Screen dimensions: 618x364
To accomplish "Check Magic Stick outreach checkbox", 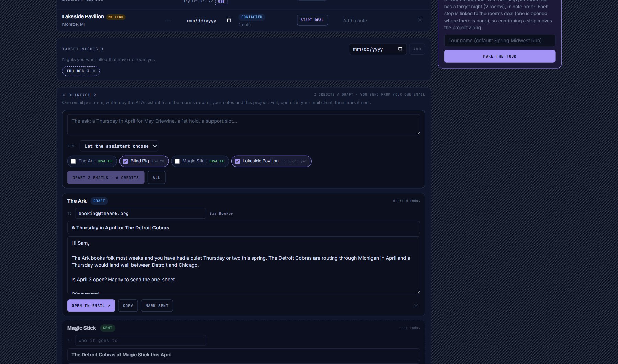I will click(x=177, y=161).
